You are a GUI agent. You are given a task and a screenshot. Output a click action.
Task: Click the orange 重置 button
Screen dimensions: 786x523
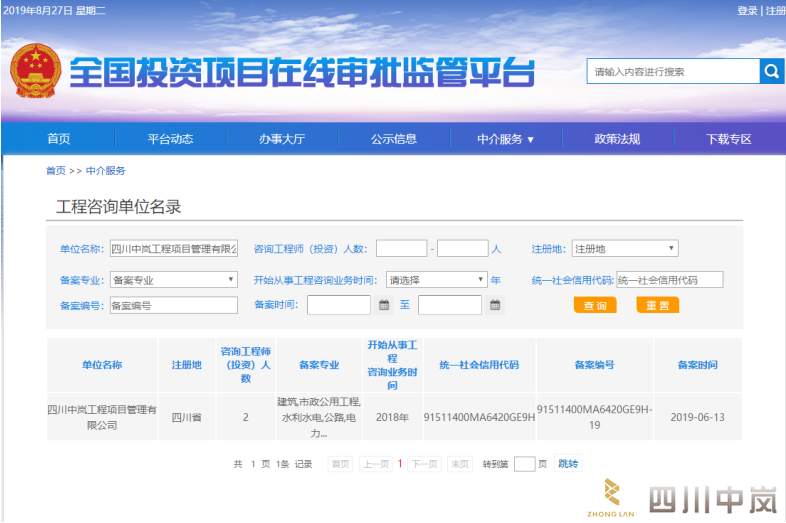[x=657, y=305]
